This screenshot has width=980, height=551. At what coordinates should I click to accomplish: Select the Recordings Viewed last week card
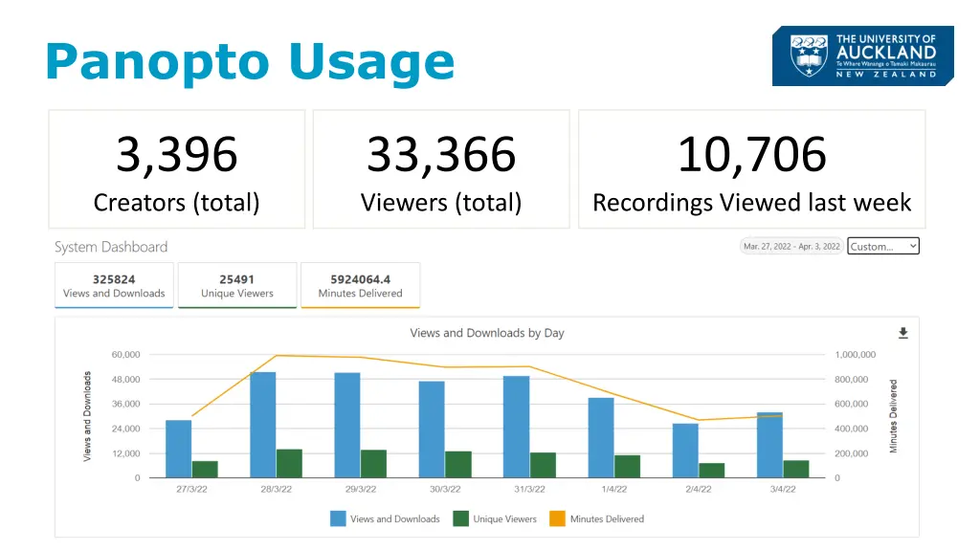[x=751, y=169]
